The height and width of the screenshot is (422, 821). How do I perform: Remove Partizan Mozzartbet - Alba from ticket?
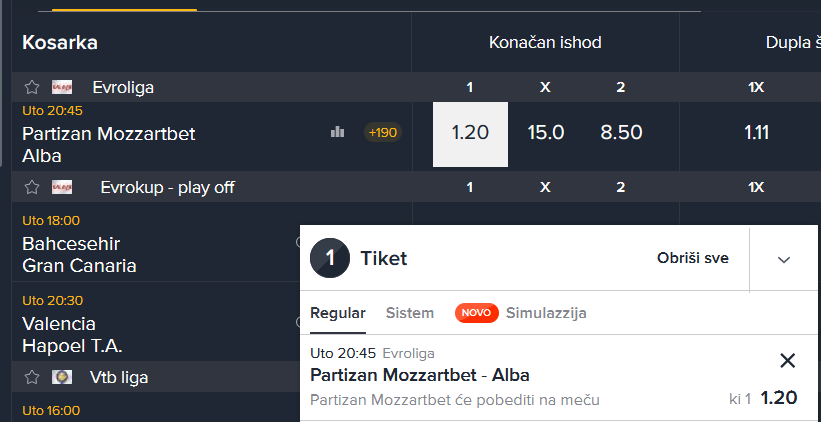pyautogui.click(x=787, y=360)
